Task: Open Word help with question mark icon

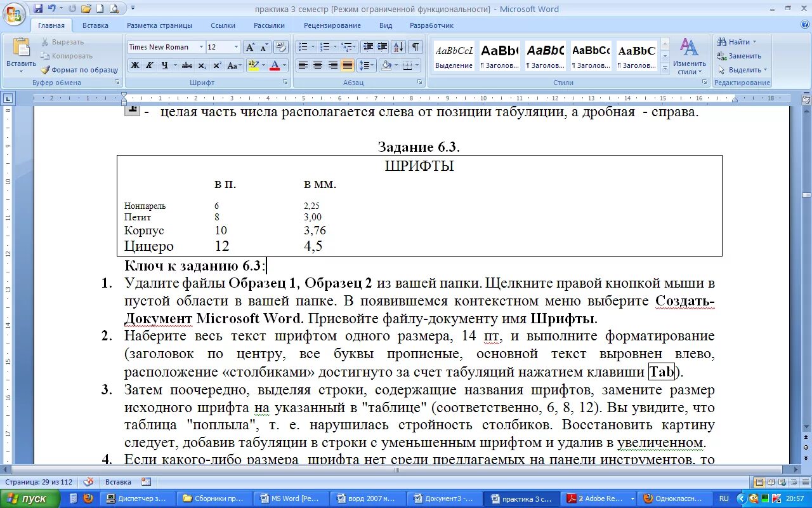Action: tap(805, 25)
